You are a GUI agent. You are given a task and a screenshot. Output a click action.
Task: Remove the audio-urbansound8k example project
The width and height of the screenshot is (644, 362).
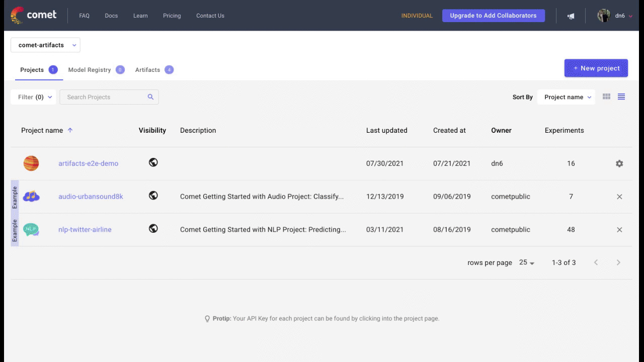[x=619, y=197]
